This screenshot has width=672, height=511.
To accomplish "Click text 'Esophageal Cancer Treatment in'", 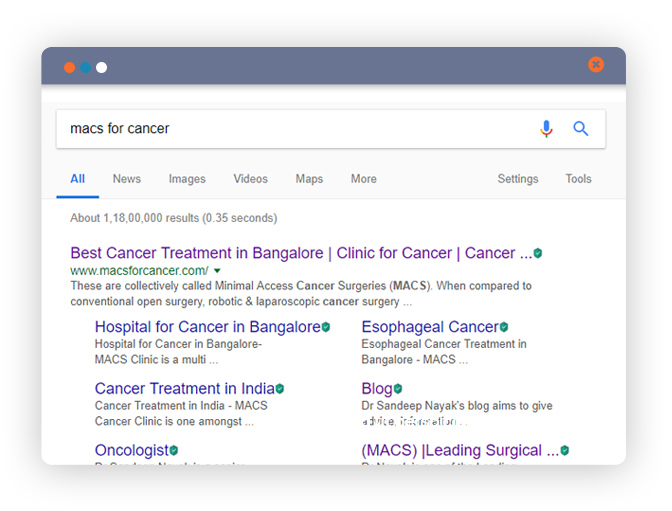I will [444, 344].
